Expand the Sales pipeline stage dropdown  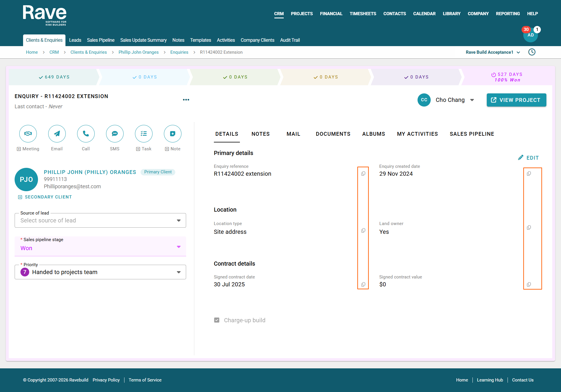(x=100, y=246)
